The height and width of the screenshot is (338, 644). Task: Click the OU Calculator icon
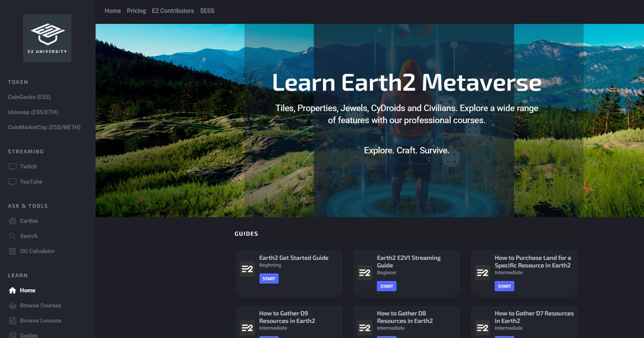point(12,251)
